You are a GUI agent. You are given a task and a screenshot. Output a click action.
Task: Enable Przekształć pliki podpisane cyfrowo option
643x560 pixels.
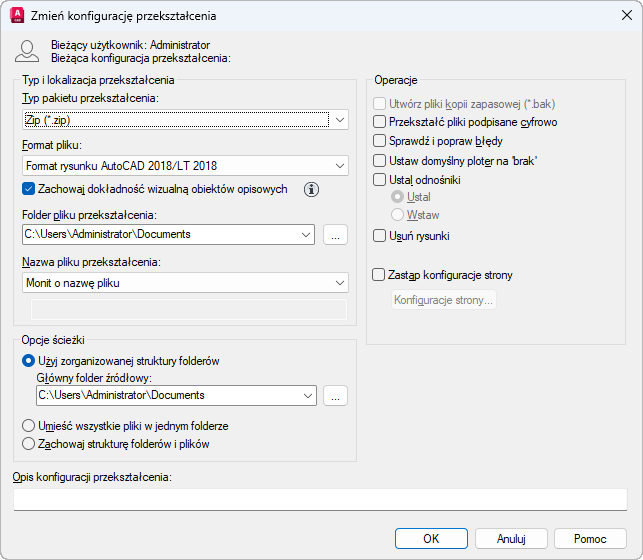pyautogui.click(x=379, y=122)
